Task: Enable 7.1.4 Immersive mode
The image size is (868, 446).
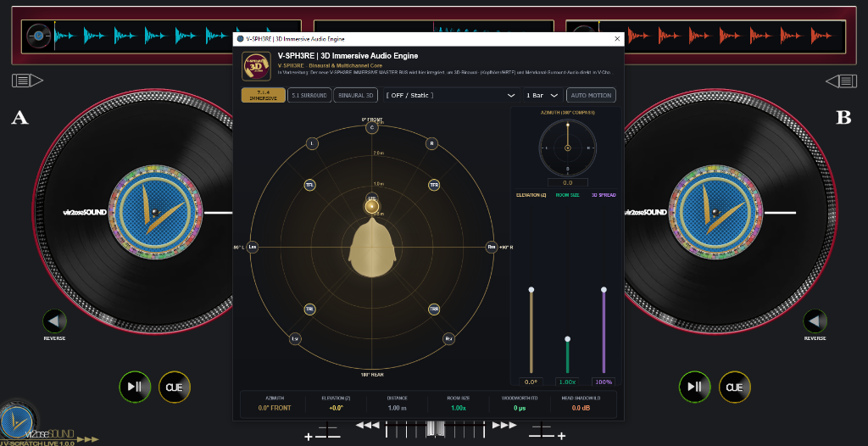Action: [x=264, y=95]
